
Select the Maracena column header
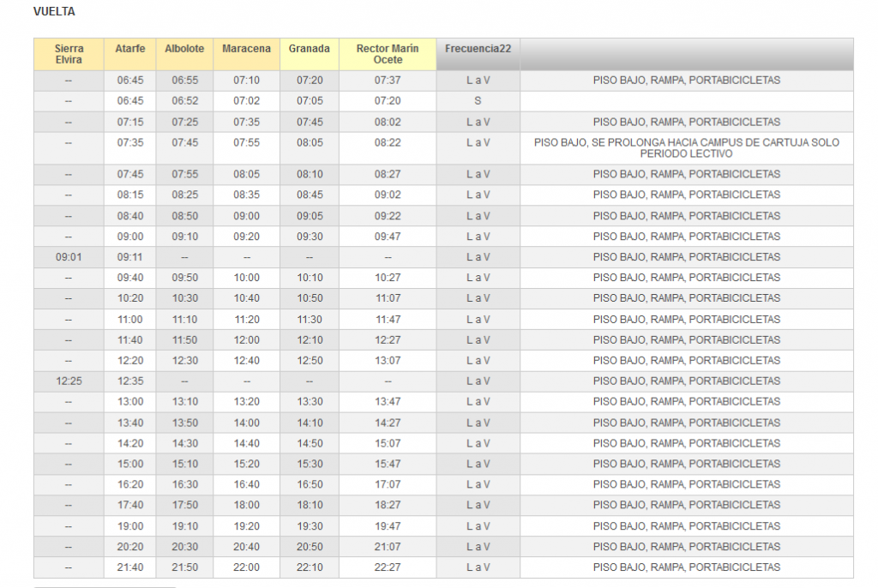point(246,49)
